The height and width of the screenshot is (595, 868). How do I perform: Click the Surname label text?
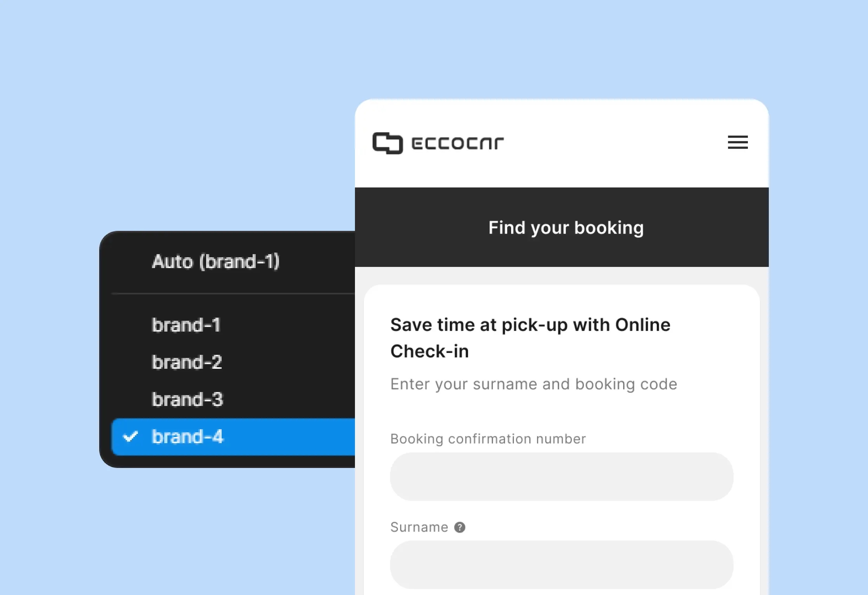pyautogui.click(x=419, y=527)
